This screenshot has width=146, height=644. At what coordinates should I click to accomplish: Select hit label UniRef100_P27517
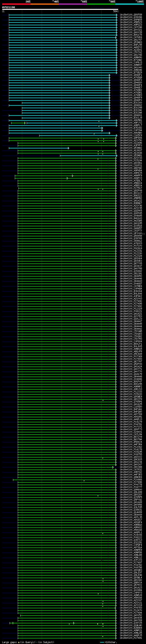[131, 188]
